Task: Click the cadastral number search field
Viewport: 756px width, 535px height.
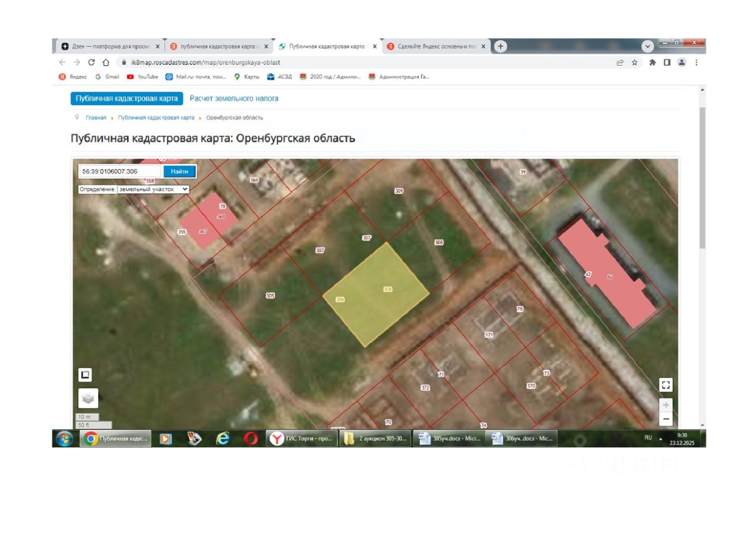Action: [x=120, y=171]
